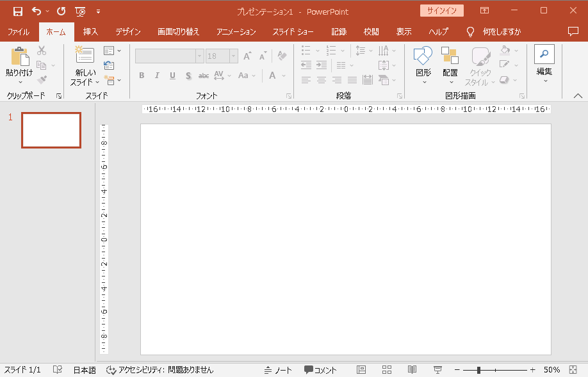Toggle text Shadow (S)
The height and width of the screenshot is (377, 588).
coord(188,76)
